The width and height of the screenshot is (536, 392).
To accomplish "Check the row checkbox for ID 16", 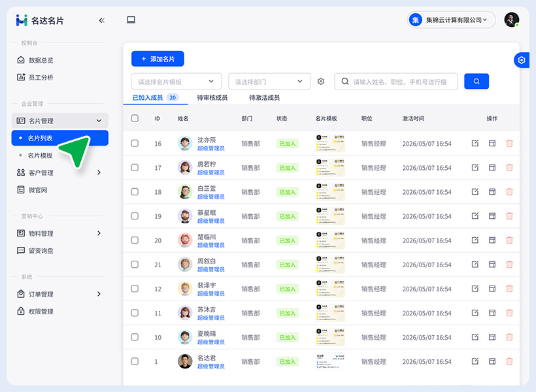I will pyautogui.click(x=135, y=143).
